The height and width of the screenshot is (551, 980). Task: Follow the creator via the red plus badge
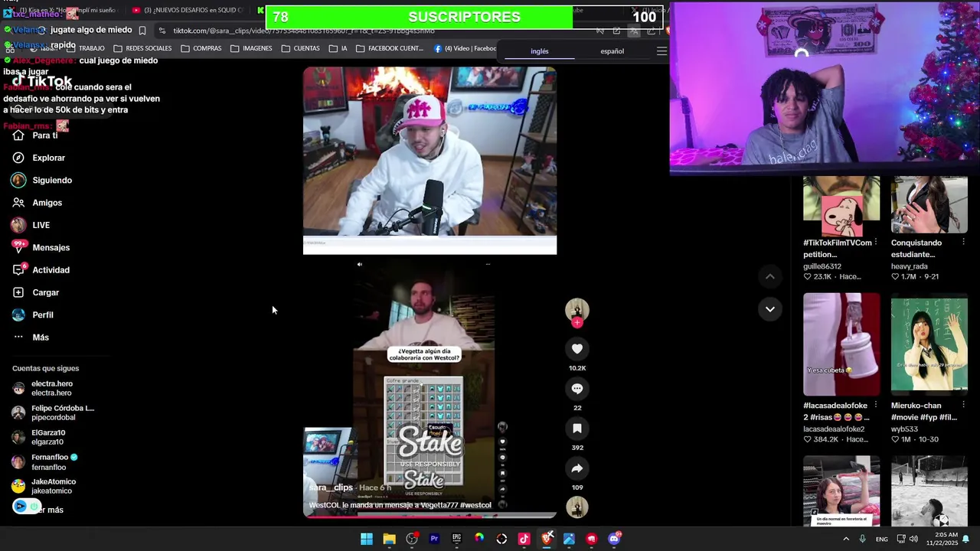pyautogui.click(x=577, y=323)
